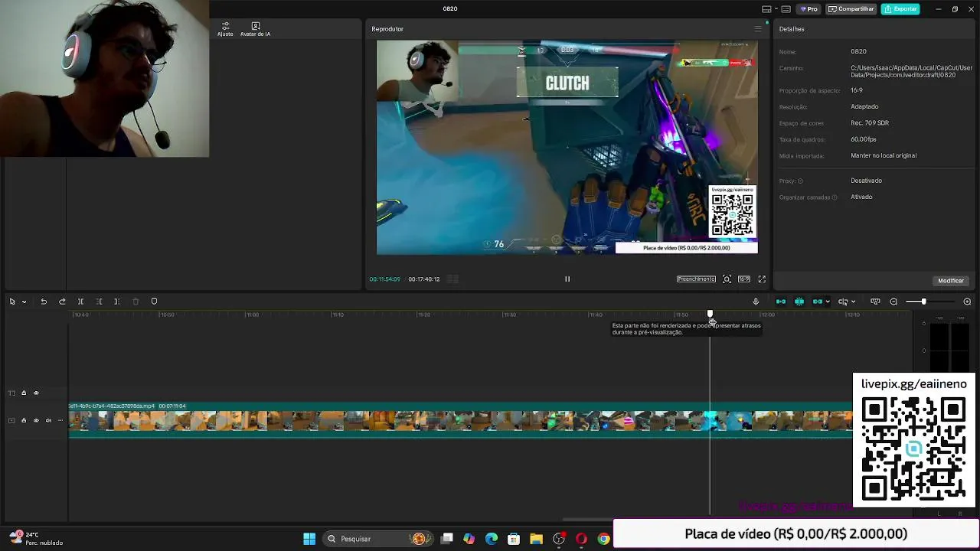Click the Modificar button
Viewport: 980px width, 551px height.
pos(950,281)
